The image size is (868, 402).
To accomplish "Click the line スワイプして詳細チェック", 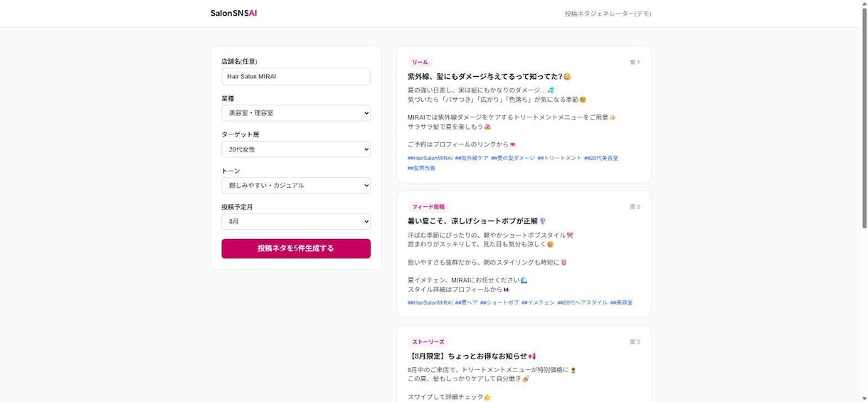I will tap(449, 397).
